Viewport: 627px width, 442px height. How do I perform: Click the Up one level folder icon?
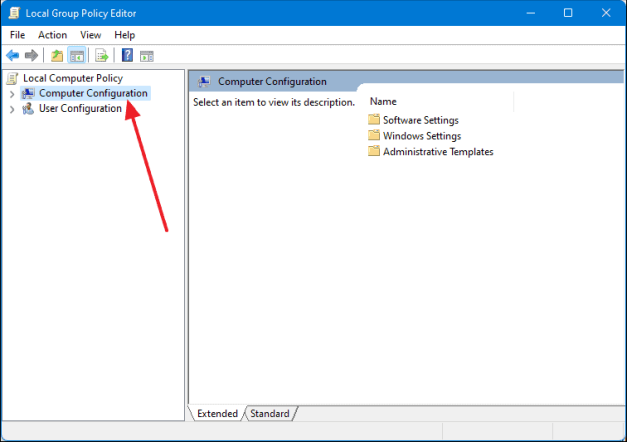[x=57, y=56]
